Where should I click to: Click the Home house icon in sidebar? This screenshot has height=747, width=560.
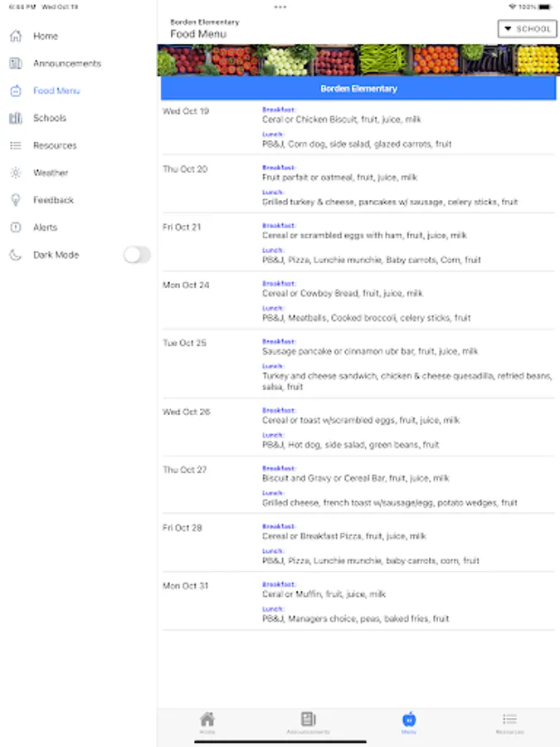pos(15,36)
